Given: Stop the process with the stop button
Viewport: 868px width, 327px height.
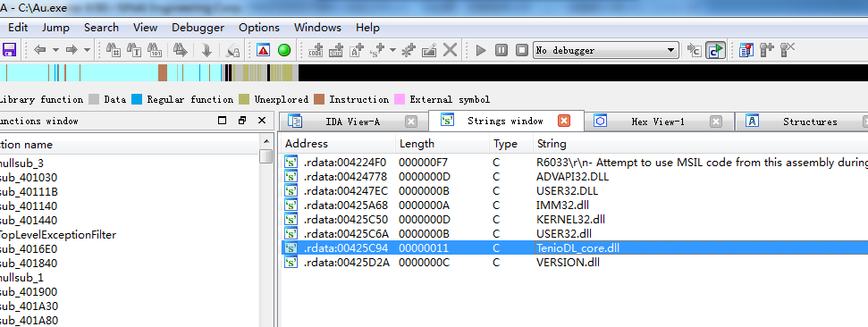Looking at the screenshot, I should [x=521, y=50].
